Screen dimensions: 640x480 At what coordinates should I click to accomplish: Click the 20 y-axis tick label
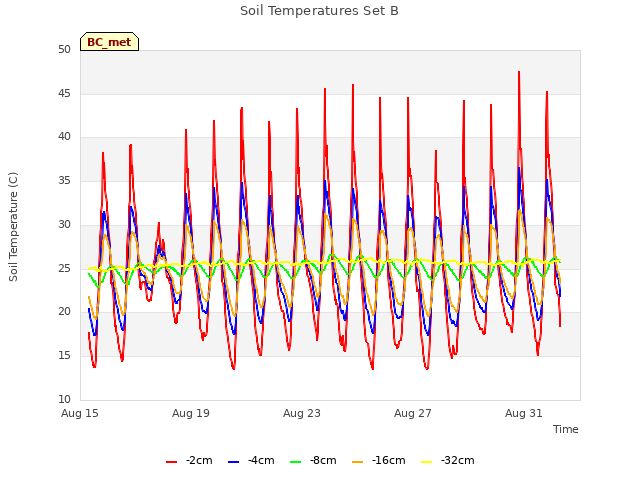[64, 312]
